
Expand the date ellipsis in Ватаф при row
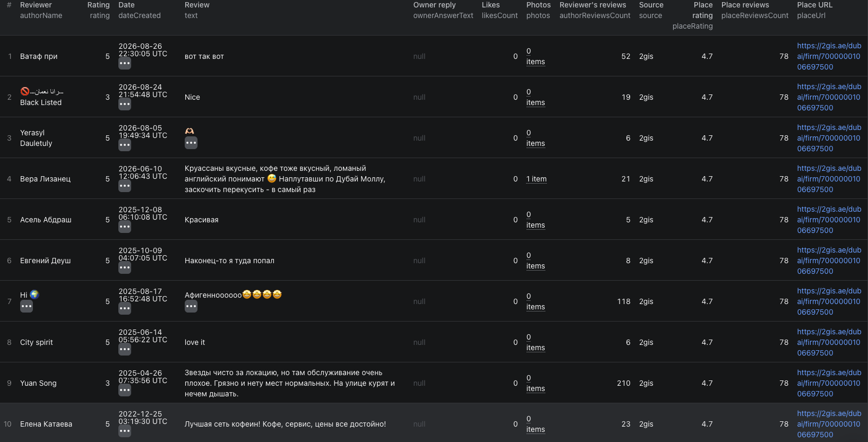125,64
